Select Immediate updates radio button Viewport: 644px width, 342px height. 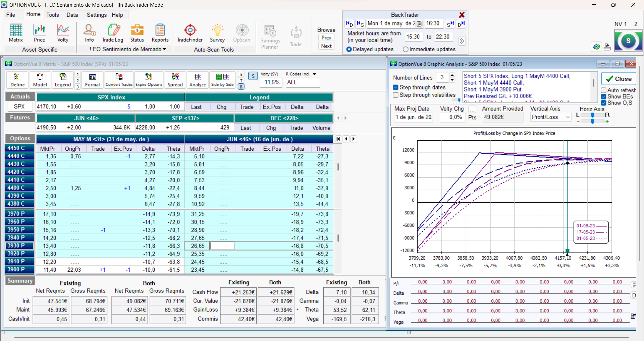(x=406, y=49)
